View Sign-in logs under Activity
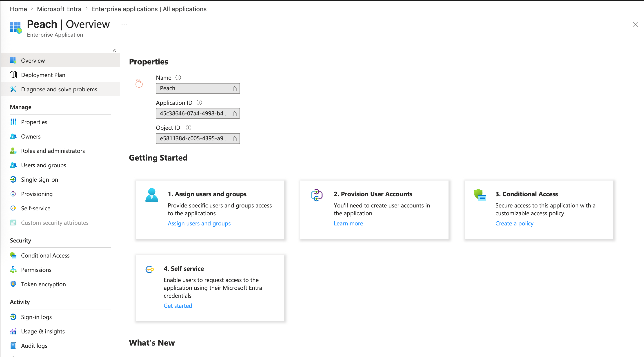The width and height of the screenshot is (644, 357). pos(60,317)
